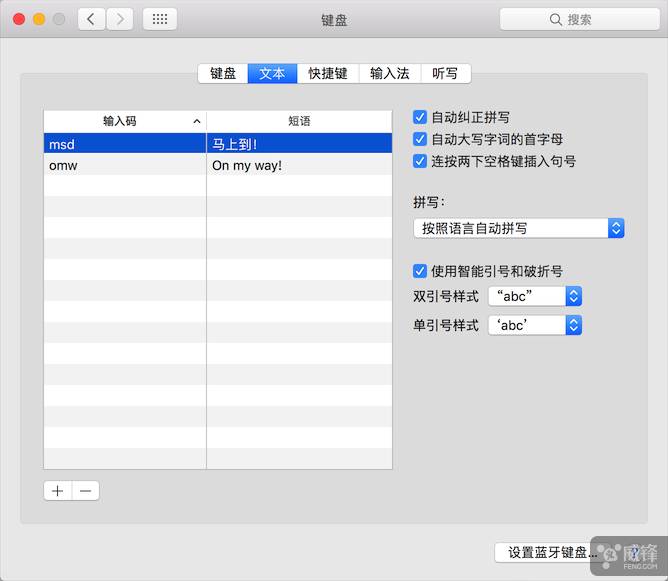Click the sort arrow in 输入码 header
The image size is (668, 581).
tap(196, 121)
